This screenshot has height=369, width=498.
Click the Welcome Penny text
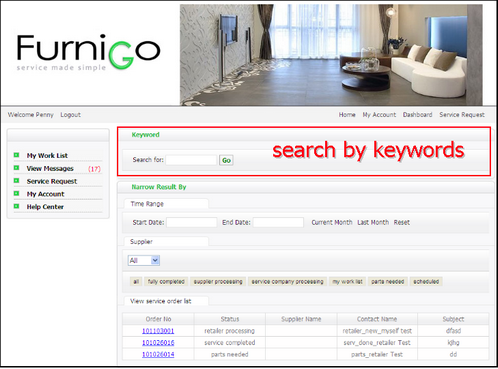click(x=31, y=115)
